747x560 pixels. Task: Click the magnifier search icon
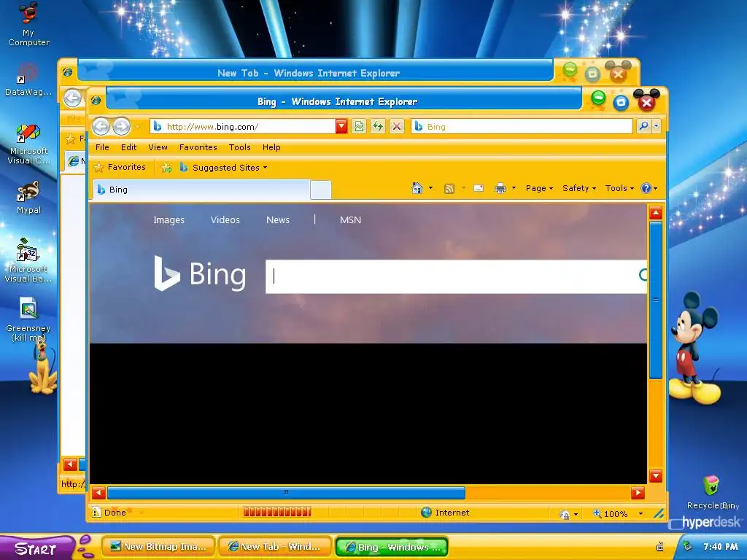[x=643, y=126]
